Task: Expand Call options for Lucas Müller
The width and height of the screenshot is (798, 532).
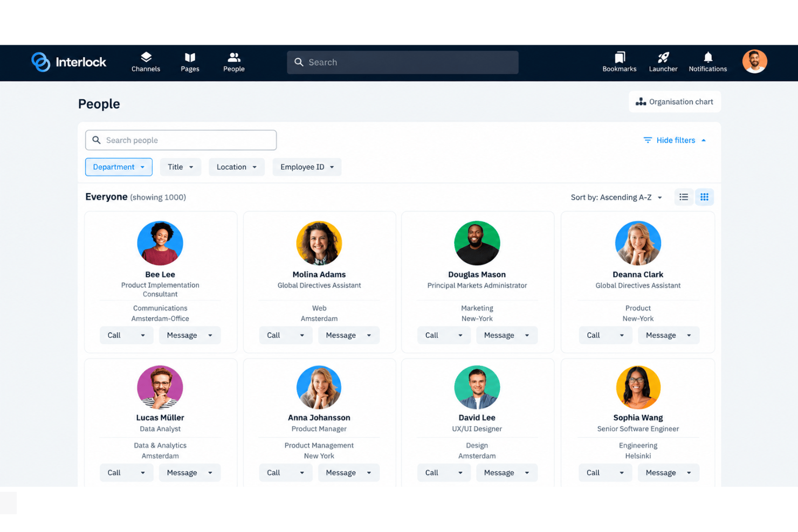Action: [x=143, y=473]
